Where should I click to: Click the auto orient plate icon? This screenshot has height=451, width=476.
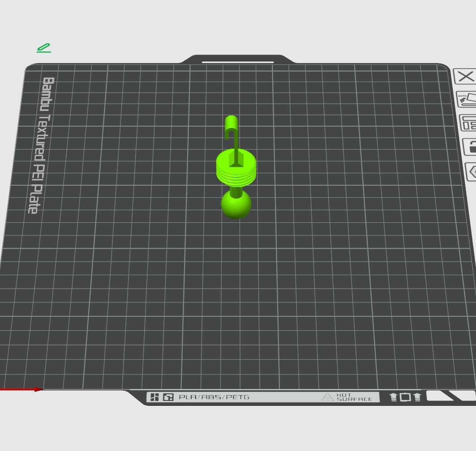(x=467, y=99)
